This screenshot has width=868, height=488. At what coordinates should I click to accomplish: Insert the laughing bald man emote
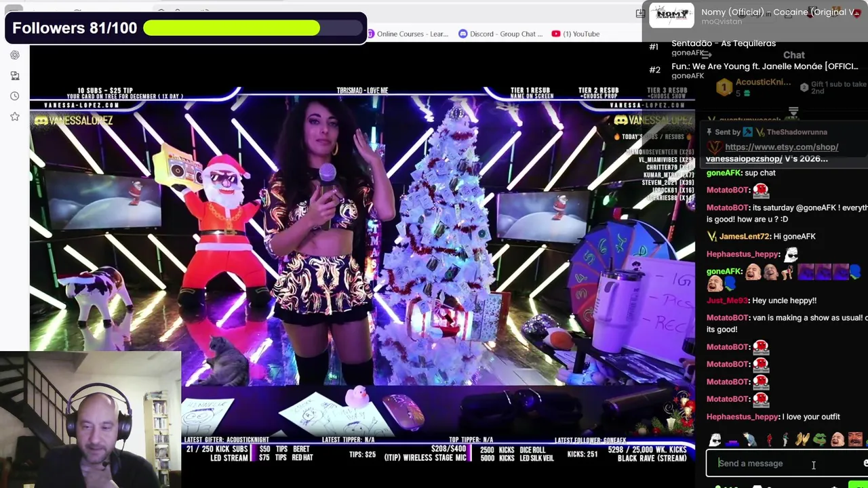(x=837, y=440)
